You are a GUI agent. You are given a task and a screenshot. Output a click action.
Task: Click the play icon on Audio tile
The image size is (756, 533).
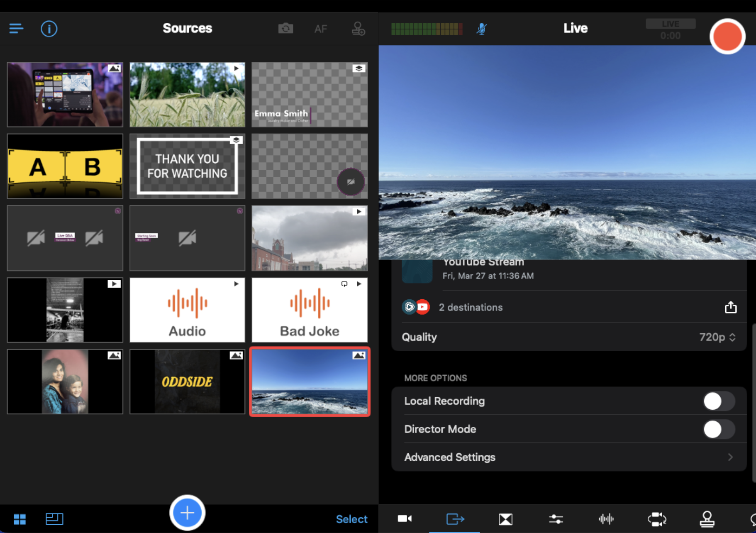[236, 284]
